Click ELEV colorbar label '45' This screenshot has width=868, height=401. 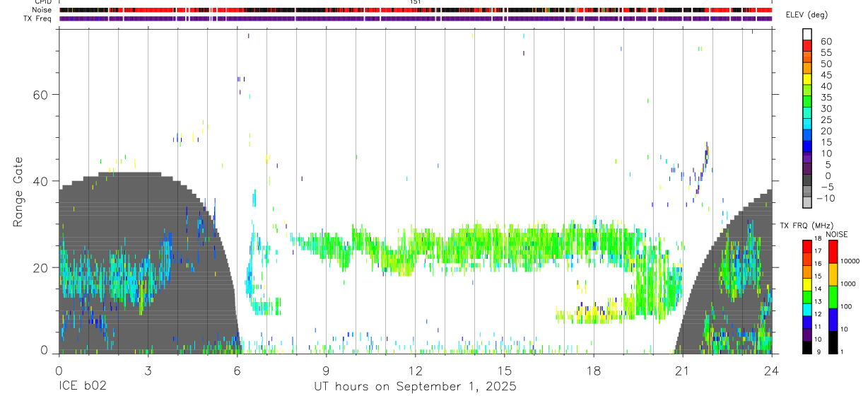tap(826, 75)
